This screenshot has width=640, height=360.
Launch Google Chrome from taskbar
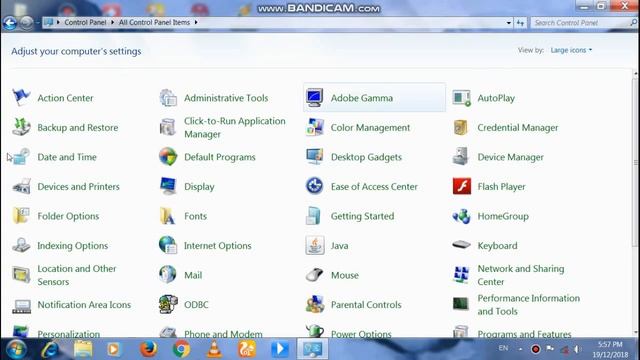click(x=181, y=349)
